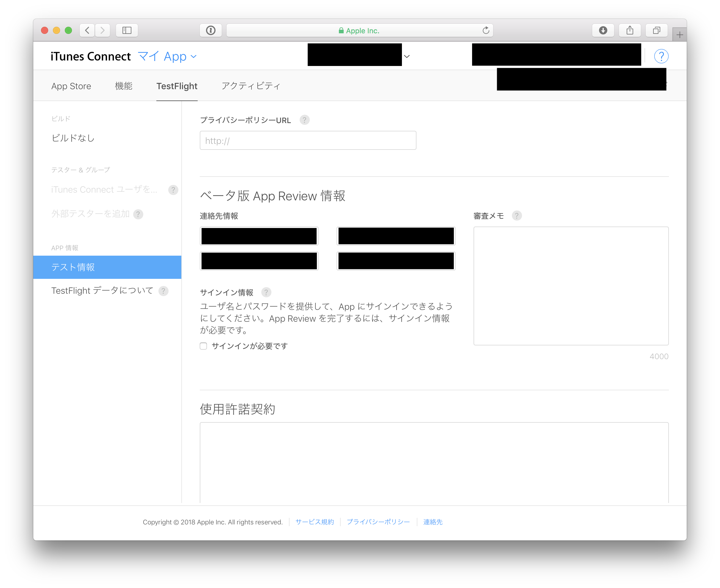
Task: Click the privacy policy URL input field
Action: coord(307,140)
